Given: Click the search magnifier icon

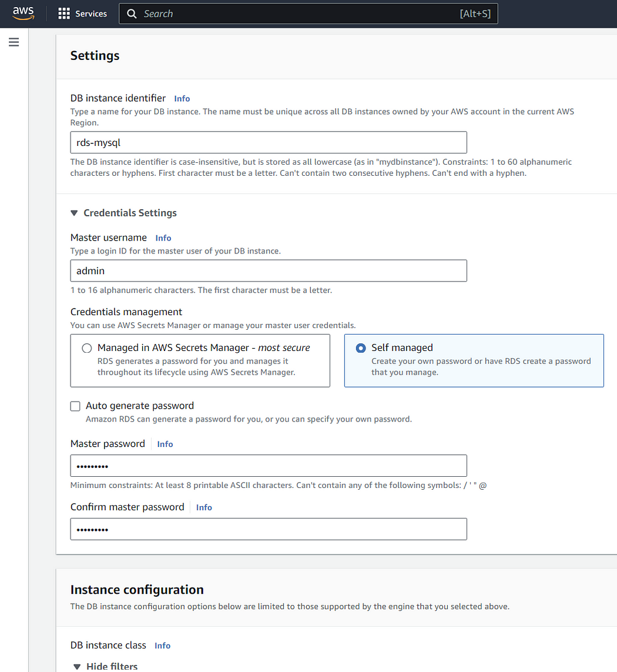Looking at the screenshot, I should (x=132, y=14).
